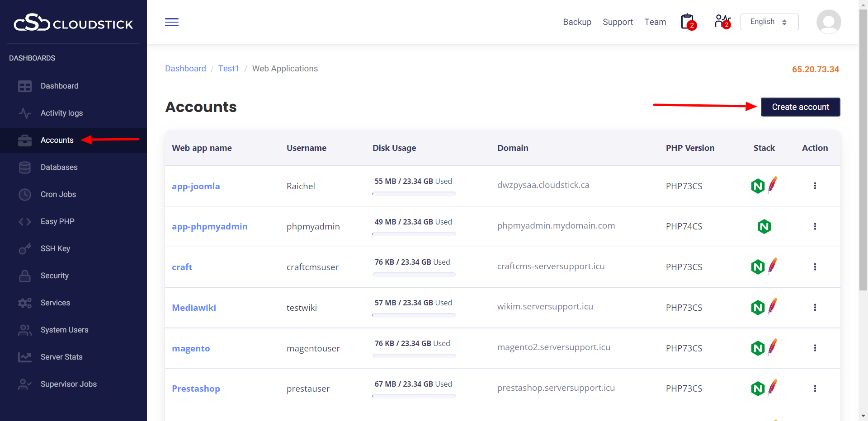The width and height of the screenshot is (868, 421).
Task: Click the team users notification icon
Action: [x=722, y=22]
